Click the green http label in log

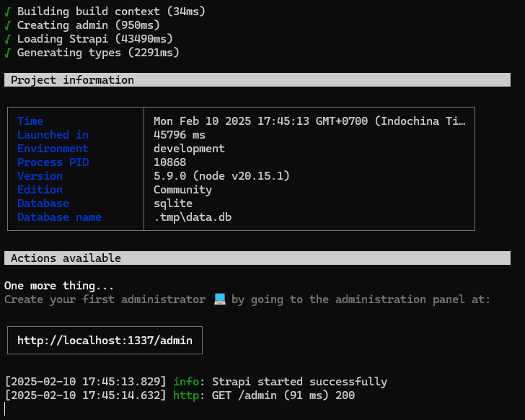point(186,395)
